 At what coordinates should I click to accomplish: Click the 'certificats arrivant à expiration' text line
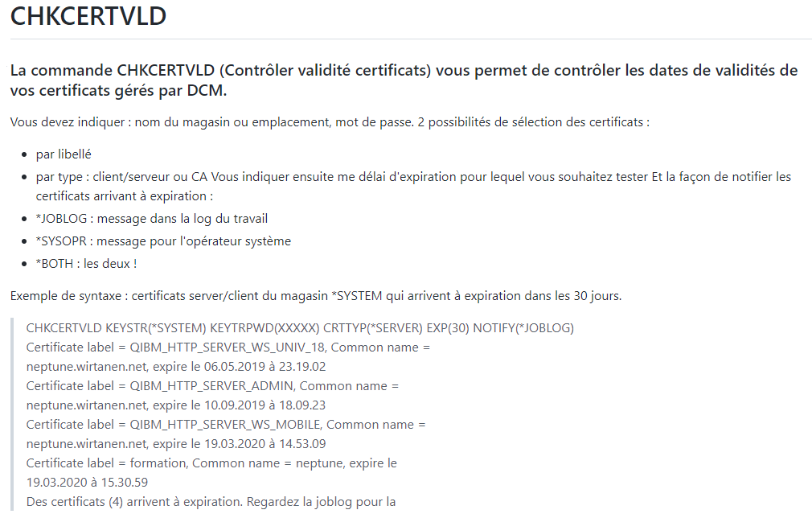coord(125,196)
